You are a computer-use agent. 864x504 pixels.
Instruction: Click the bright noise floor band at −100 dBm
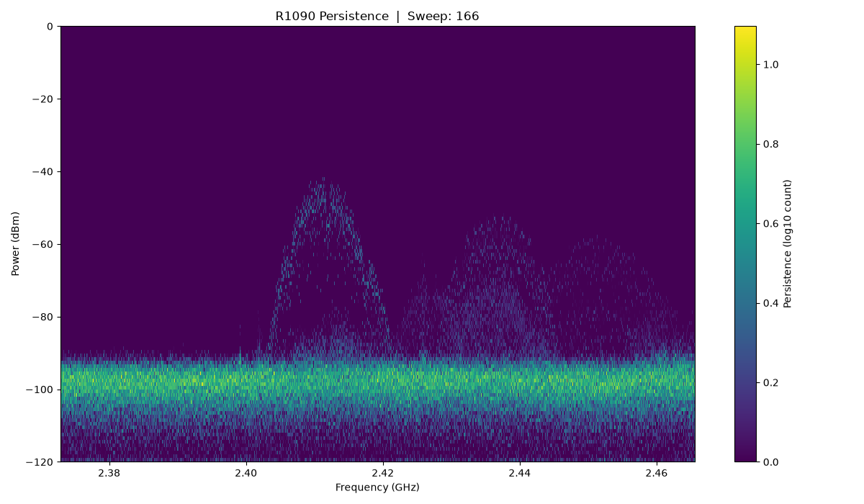point(377,382)
